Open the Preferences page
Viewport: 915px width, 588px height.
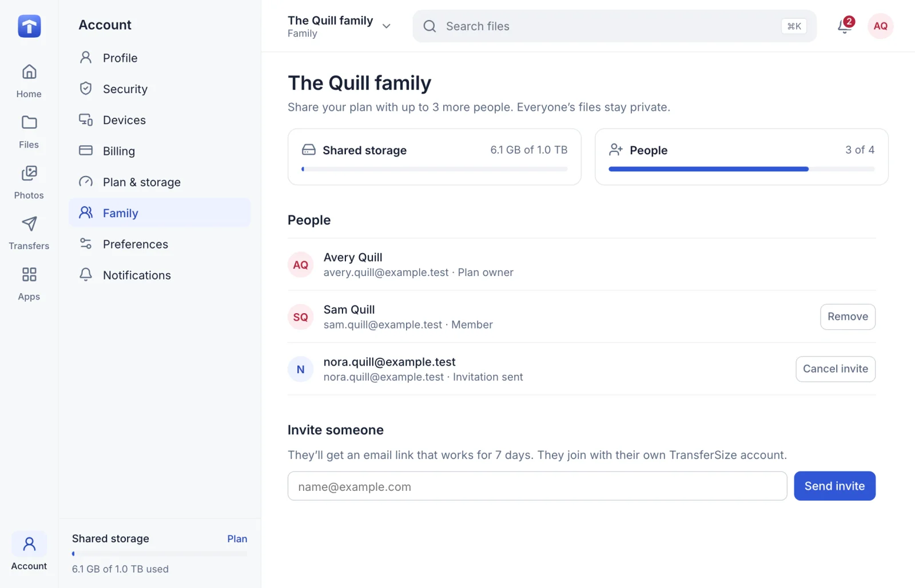tap(160, 244)
